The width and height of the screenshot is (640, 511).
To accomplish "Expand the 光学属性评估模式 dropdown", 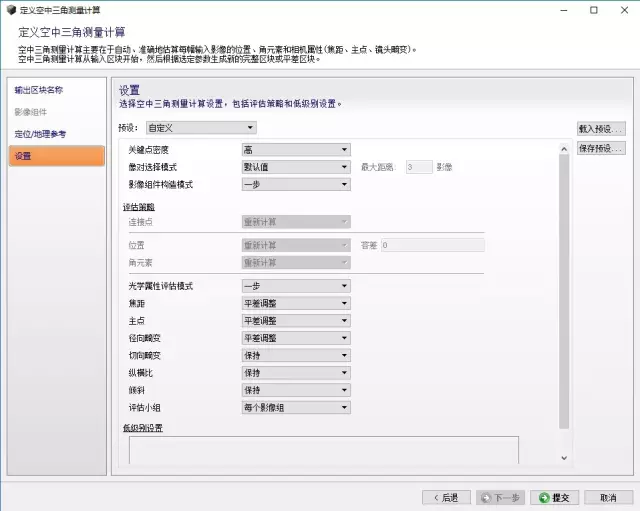I will click(x=296, y=286).
